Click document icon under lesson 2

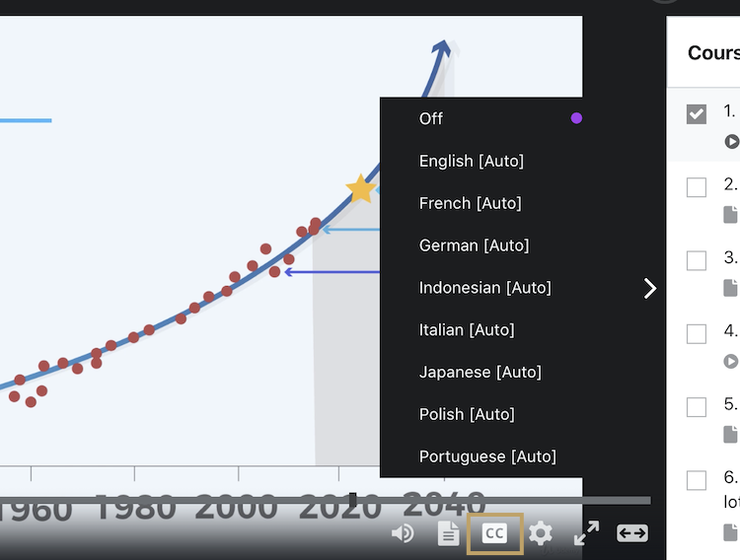[731, 214]
